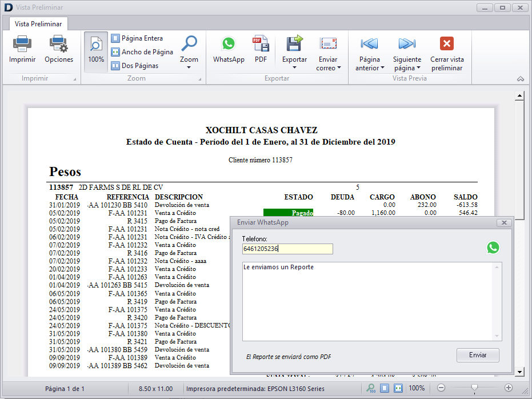The image size is (532, 399).
Task: Click the WhatsApp export icon
Action: (x=229, y=44)
